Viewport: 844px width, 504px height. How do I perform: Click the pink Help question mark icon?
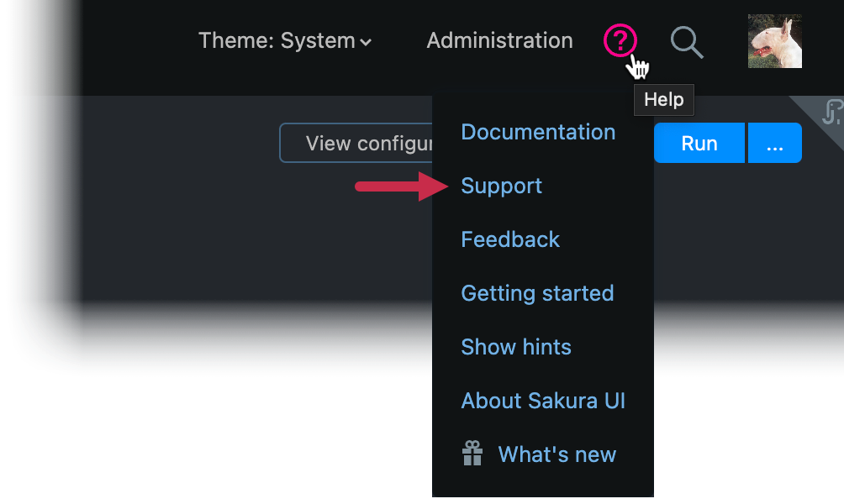[x=620, y=40]
